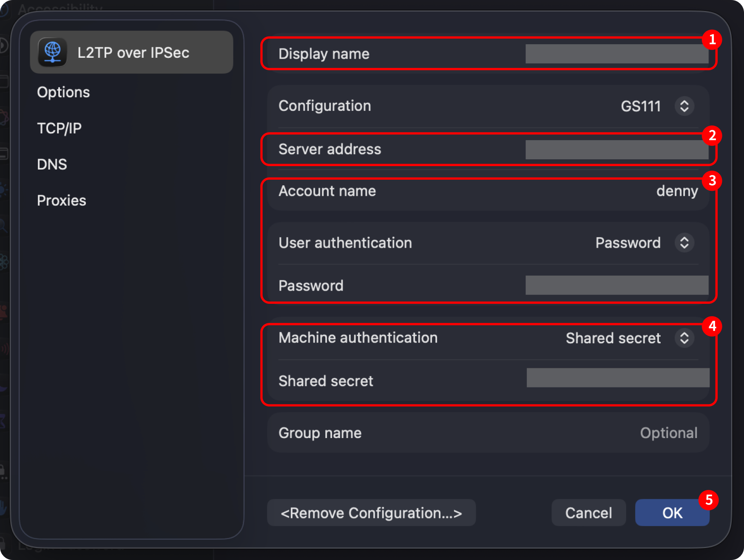Click the Server address input field
This screenshot has width=744, height=560.
pos(616,150)
